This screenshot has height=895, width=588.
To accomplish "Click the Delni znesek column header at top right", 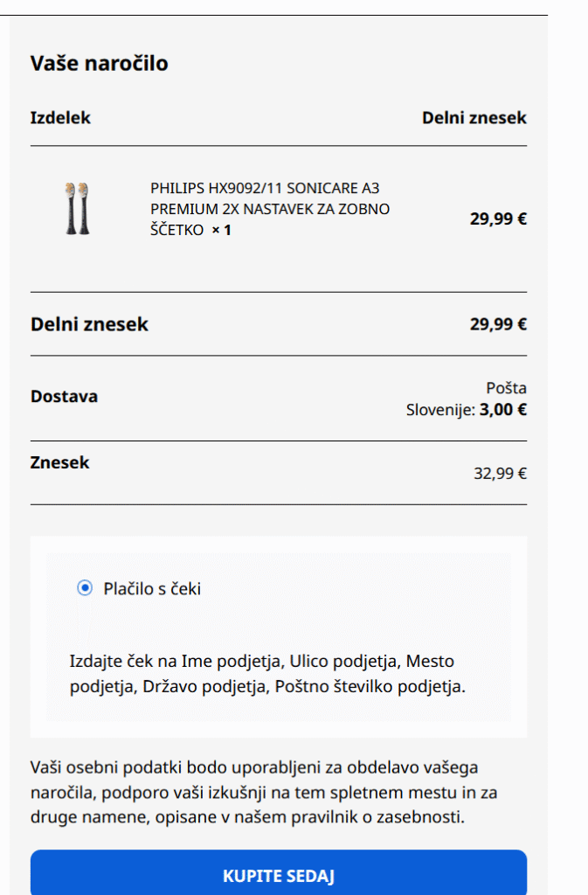I will 474,117.
